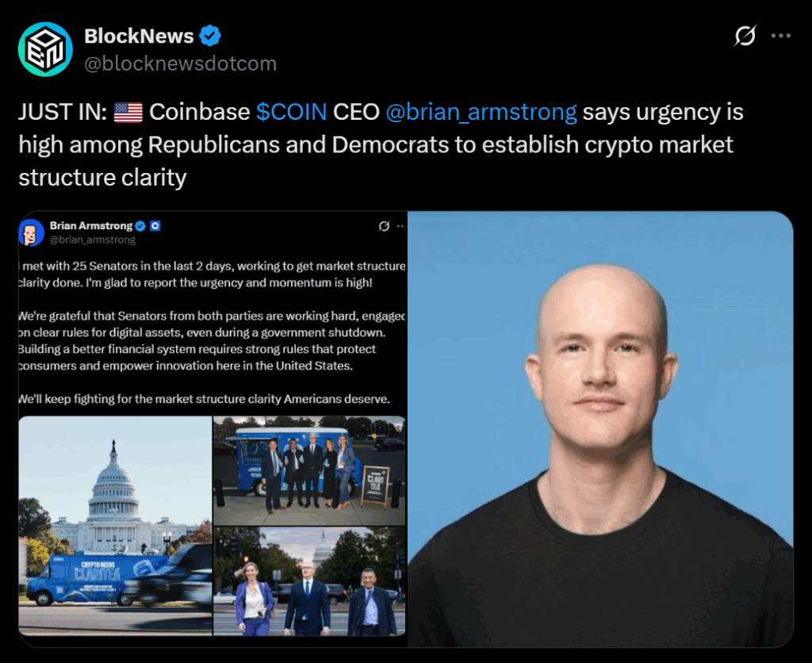Click the BlockNews profile avatar logo
812x663 pixels.
[x=45, y=49]
